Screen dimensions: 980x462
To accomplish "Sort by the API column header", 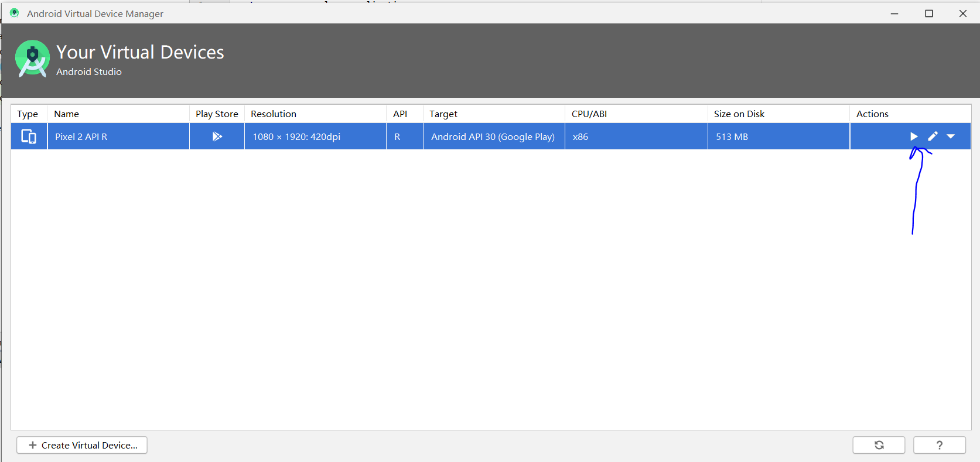I will (405, 114).
